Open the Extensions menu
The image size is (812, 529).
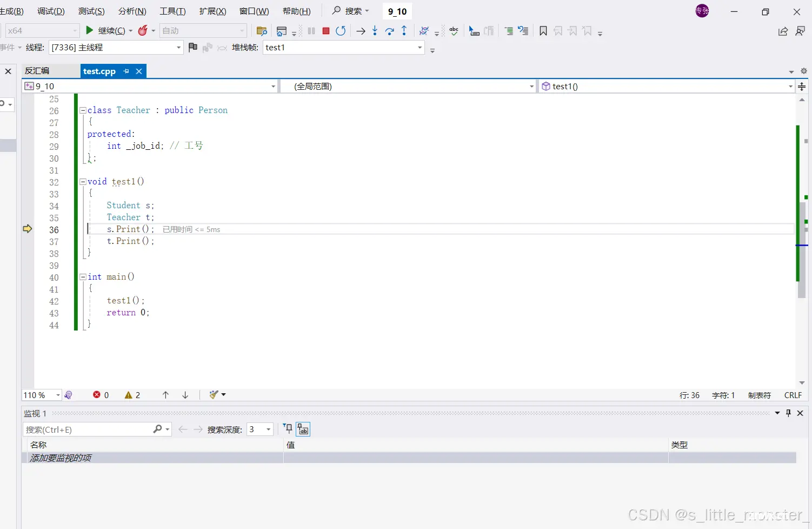tap(213, 11)
